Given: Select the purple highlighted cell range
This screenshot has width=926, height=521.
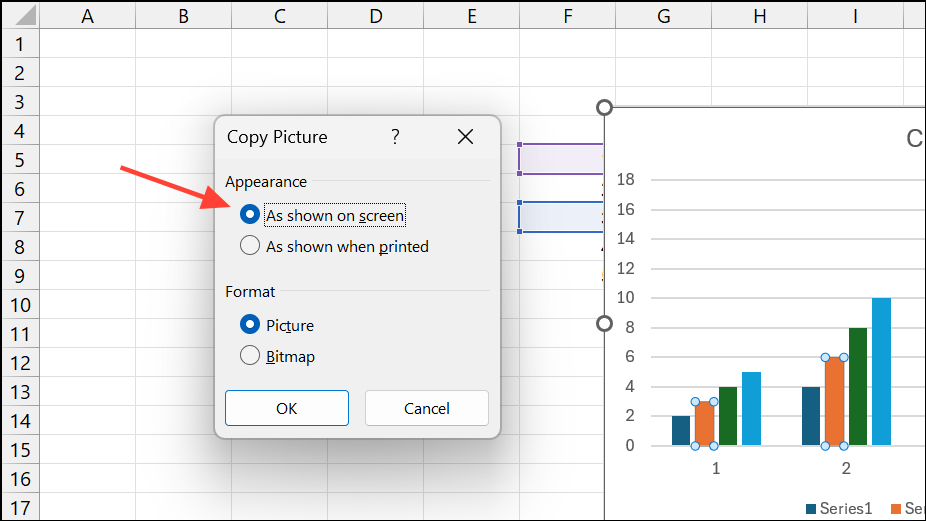Looking at the screenshot, I should tap(561, 159).
